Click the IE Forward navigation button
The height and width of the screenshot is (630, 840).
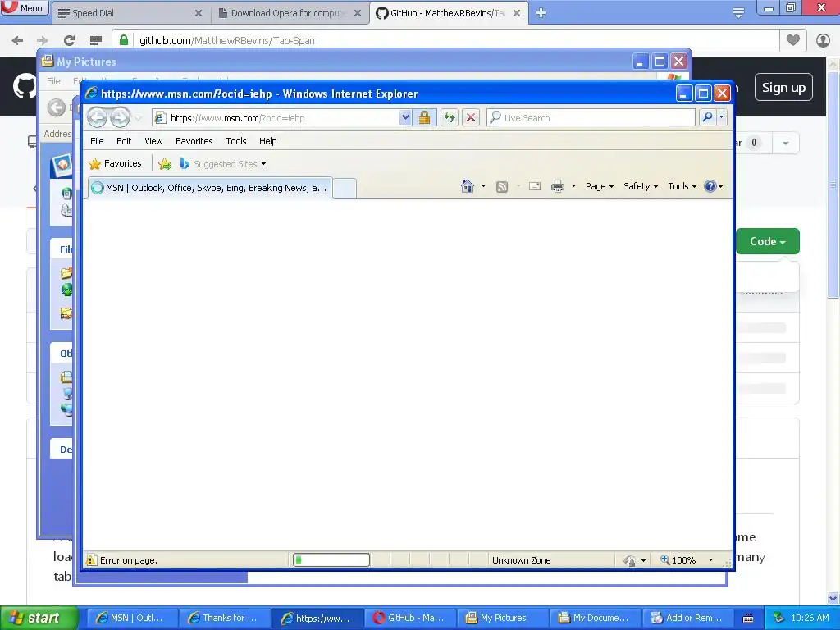tap(121, 117)
